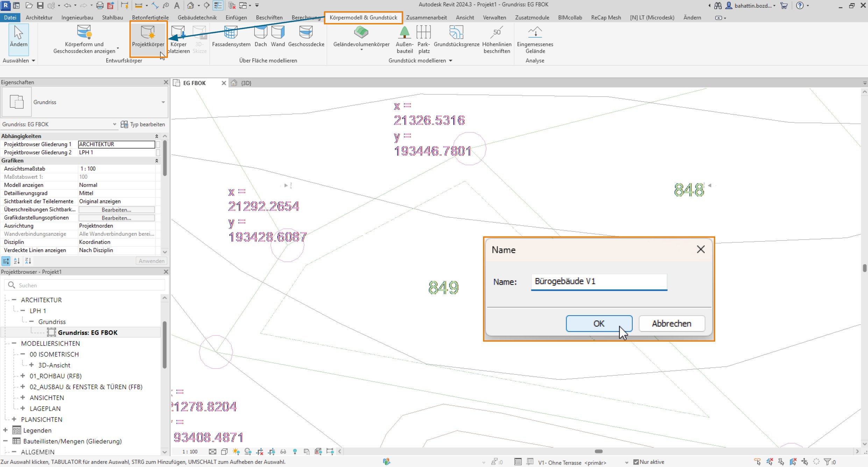Click Höhenlinien beschriften tool
Viewport: 868px width, 467px height.
(x=497, y=39)
